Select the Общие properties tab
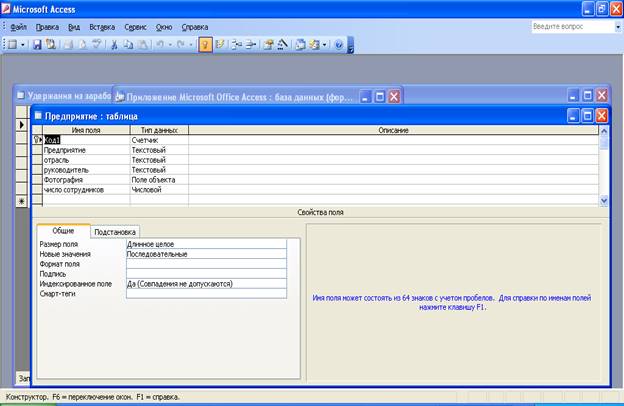This screenshot has width=624, height=406. click(x=63, y=231)
